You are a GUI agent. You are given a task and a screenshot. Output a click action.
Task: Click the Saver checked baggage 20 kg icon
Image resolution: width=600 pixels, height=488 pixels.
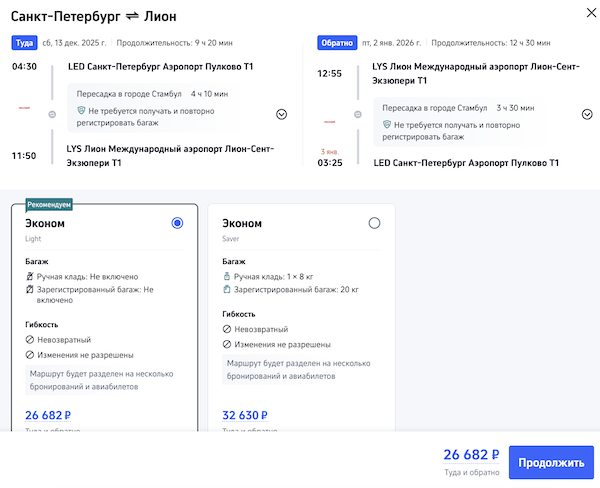(x=227, y=288)
